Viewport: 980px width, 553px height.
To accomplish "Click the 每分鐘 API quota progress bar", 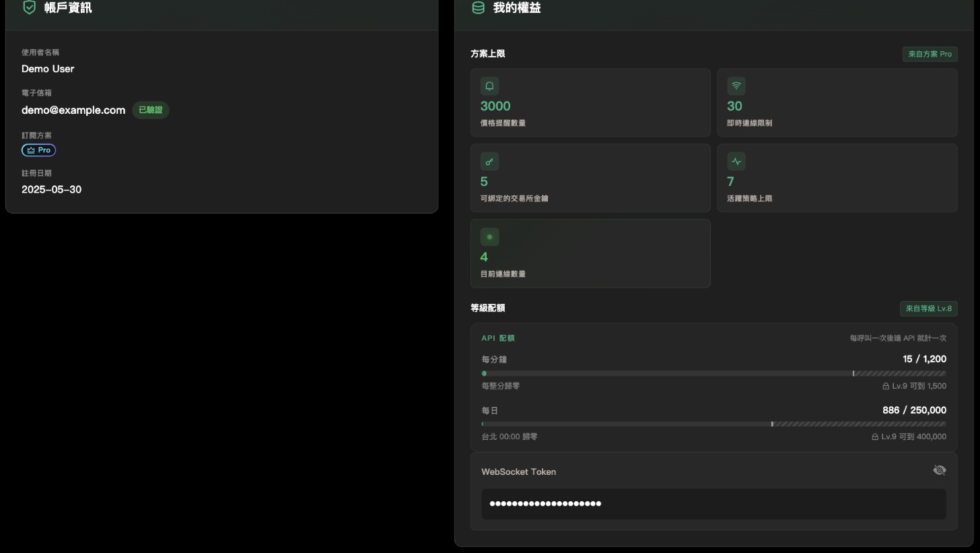I will (x=713, y=373).
